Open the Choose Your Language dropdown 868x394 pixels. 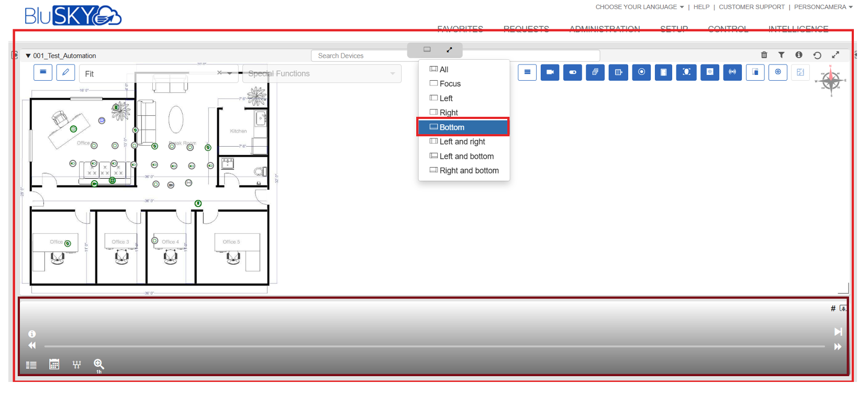tap(639, 7)
